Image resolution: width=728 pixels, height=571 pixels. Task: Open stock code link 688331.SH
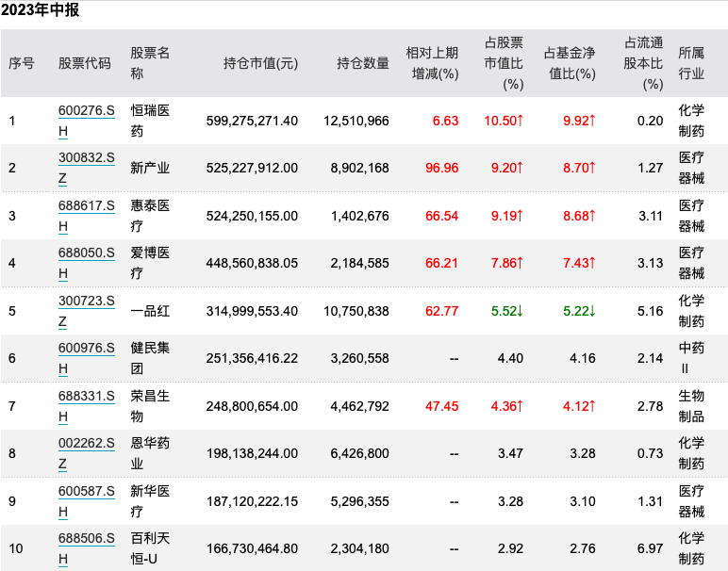87,406
